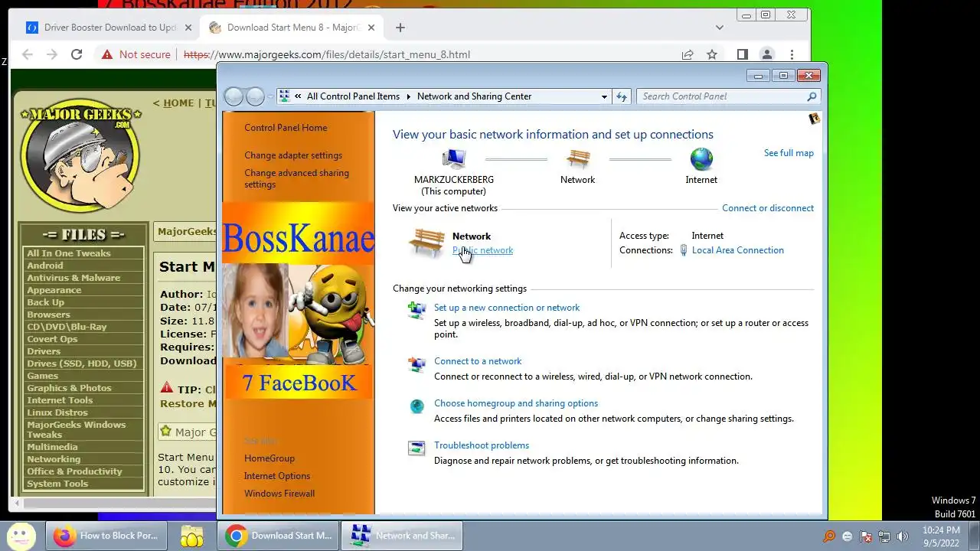Image resolution: width=980 pixels, height=551 pixels.
Task: Click the Chrome address bar URL
Action: click(x=327, y=54)
